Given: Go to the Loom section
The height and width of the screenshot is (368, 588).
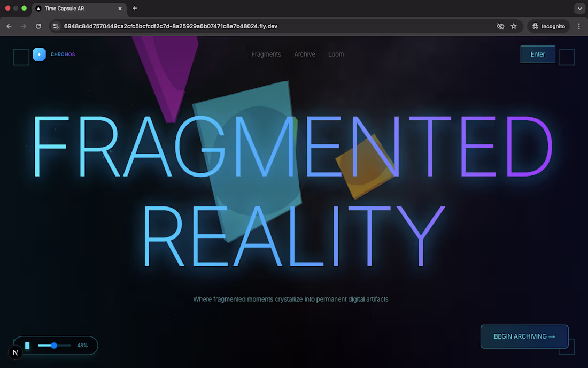Looking at the screenshot, I should pyautogui.click(x=336, y=55).
